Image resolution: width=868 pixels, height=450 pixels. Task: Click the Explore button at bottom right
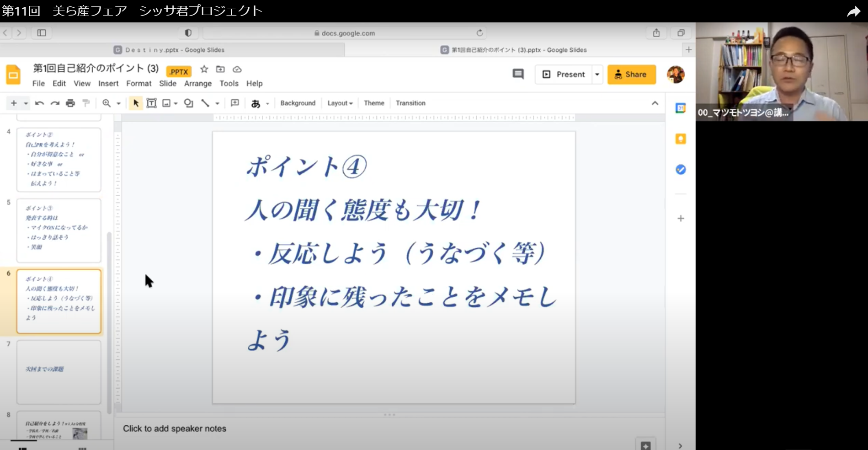click(x=645, y=445)
